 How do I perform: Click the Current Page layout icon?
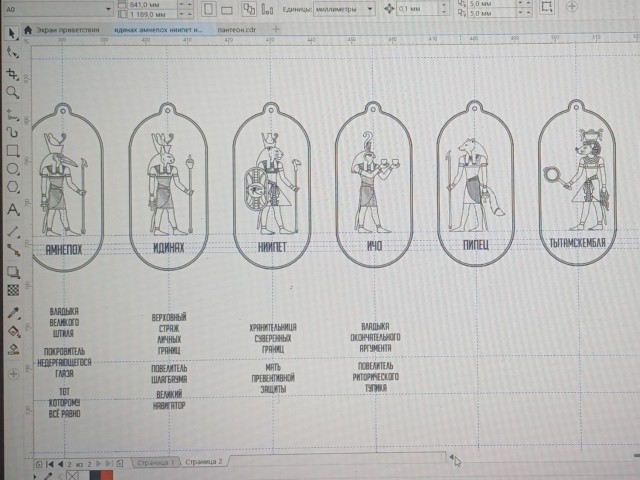click(267, 9)
